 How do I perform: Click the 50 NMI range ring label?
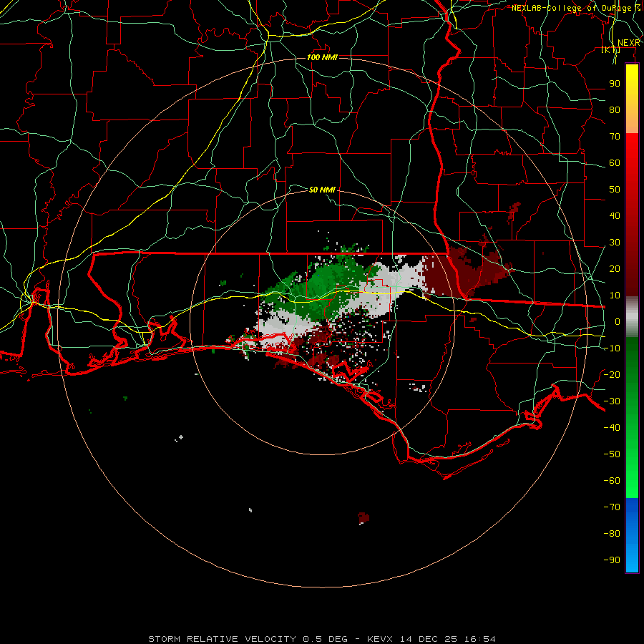pos(322,190)
